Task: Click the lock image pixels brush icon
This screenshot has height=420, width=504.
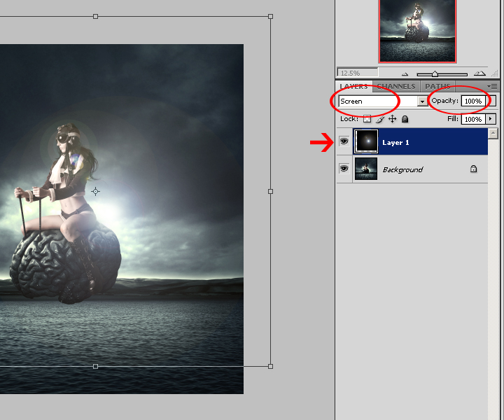Action: coord(379,120)
